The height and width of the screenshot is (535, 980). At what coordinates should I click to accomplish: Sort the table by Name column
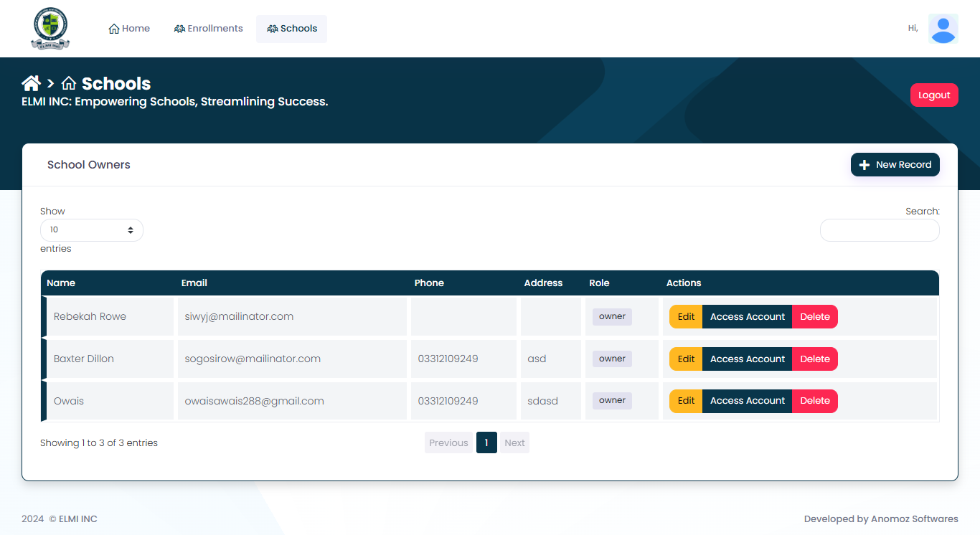61,283
